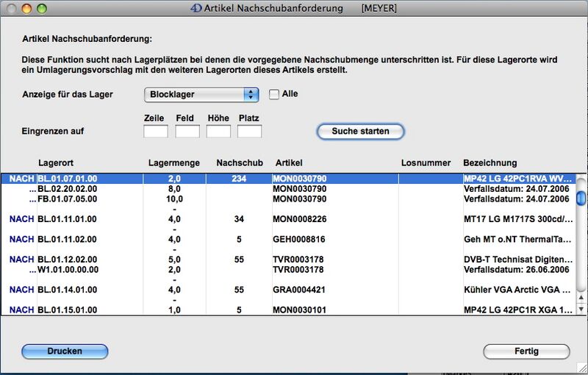The image size is (588, 375).
Task: Enable the Alle checkbox
Action: (274, 94)
